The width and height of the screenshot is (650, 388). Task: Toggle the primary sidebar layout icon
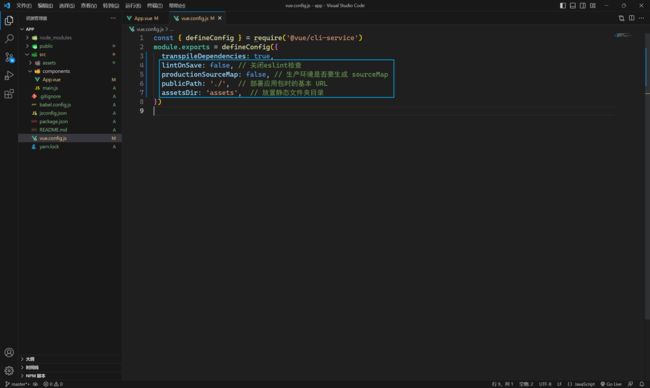coord(563,5)
